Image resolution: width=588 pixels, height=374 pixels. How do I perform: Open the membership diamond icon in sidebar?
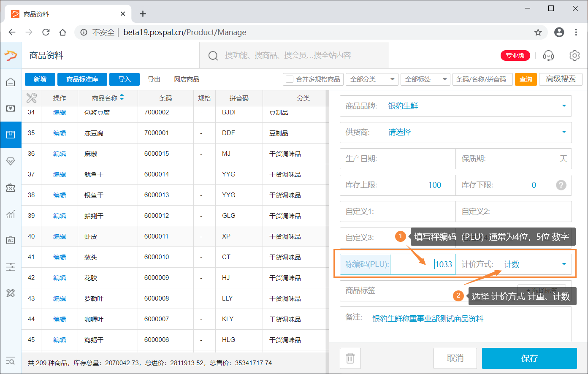click(x=11, y=161)
